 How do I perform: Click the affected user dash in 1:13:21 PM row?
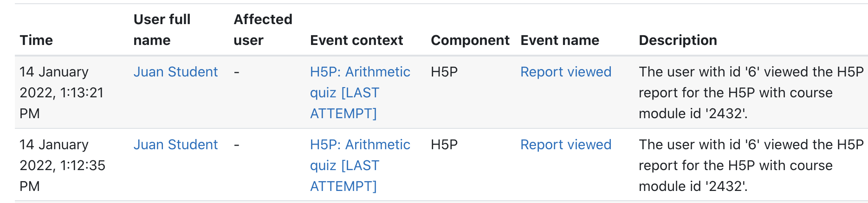(237, 72)
